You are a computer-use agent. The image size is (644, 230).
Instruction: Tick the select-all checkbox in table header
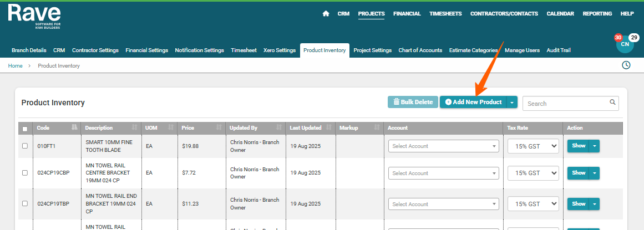25,129
